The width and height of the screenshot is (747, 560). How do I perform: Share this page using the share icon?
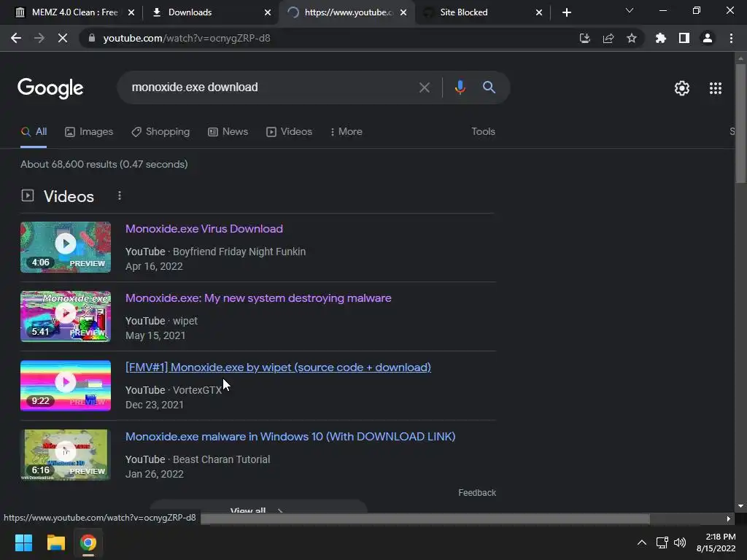[608, 38]
